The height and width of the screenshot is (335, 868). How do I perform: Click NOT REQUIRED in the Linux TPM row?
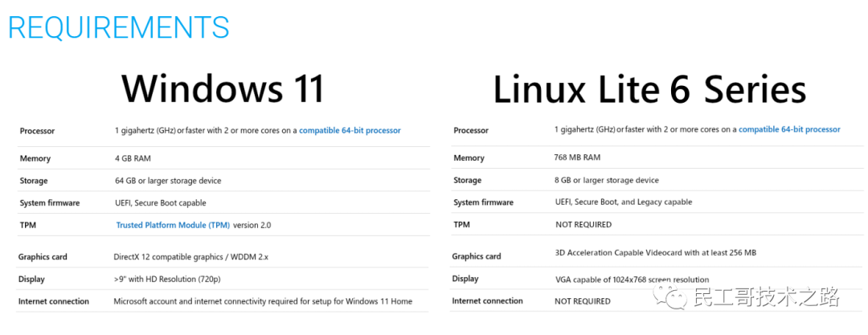coord(583,224)
